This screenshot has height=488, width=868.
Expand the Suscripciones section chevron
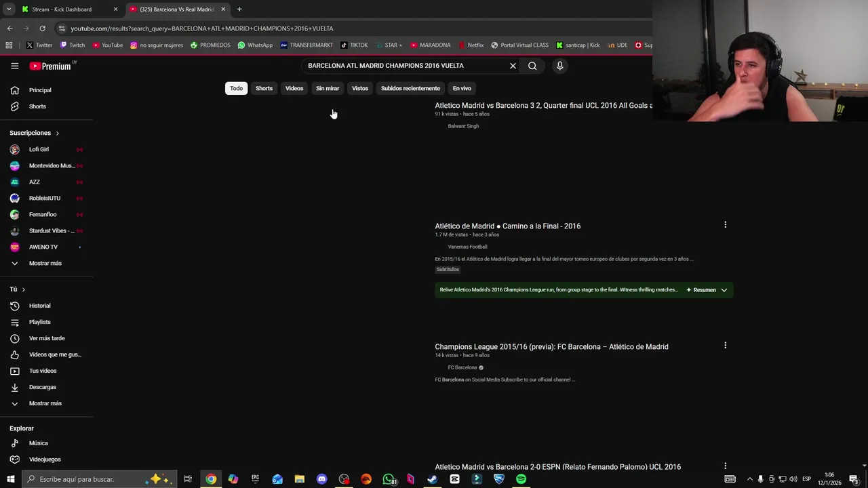57,133
